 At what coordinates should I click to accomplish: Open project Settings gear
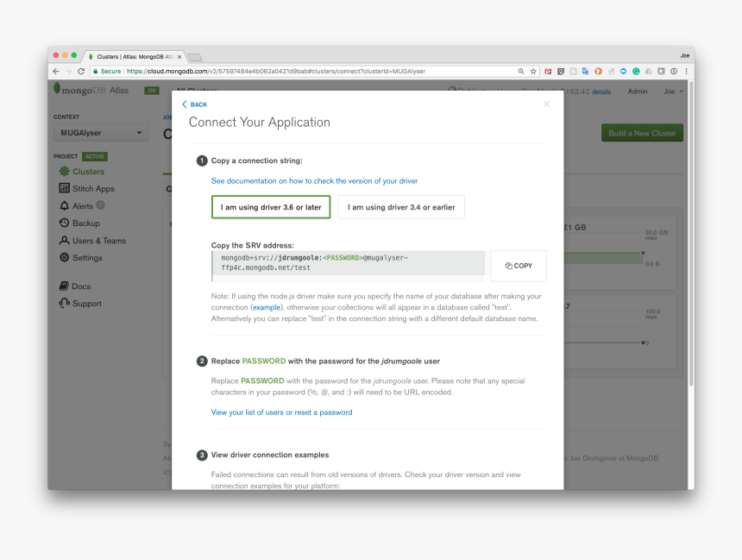[x=65, y=258]
